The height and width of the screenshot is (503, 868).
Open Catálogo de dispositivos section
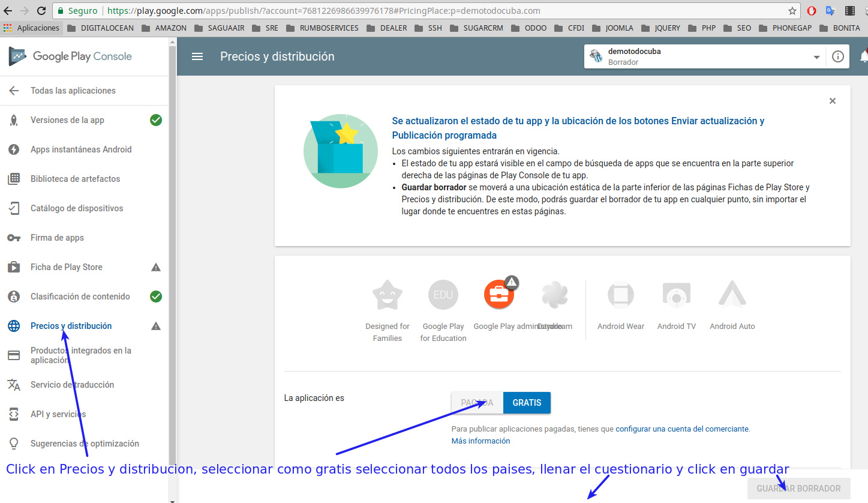coord(77,208)
